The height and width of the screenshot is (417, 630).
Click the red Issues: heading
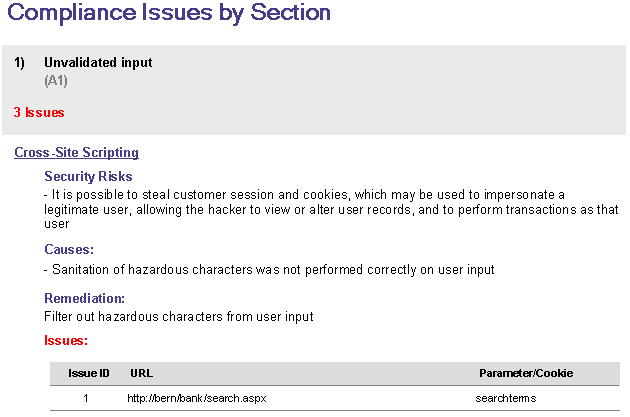(x=66, y=341)
